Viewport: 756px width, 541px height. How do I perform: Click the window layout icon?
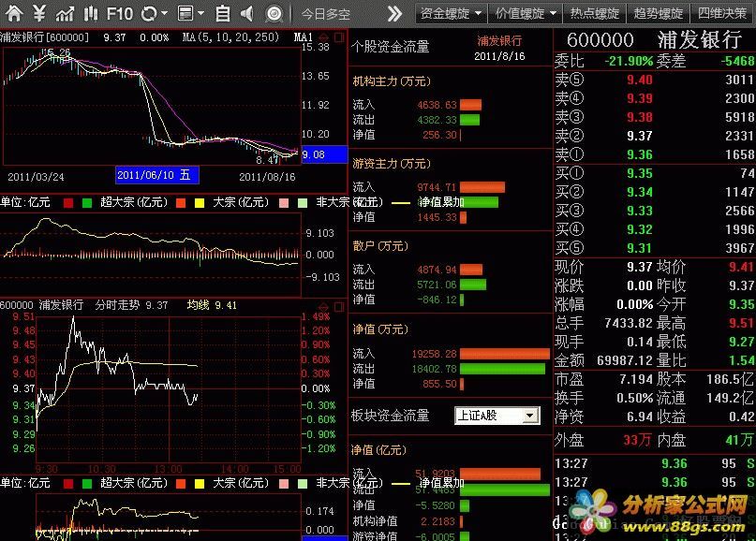pos(185,13)
